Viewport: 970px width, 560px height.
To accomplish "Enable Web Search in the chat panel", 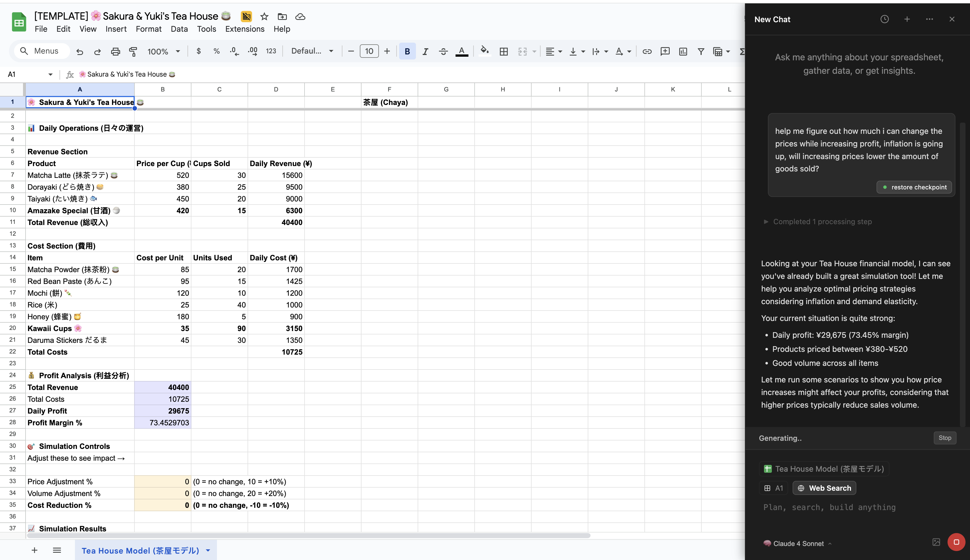I will click(824, 488).
